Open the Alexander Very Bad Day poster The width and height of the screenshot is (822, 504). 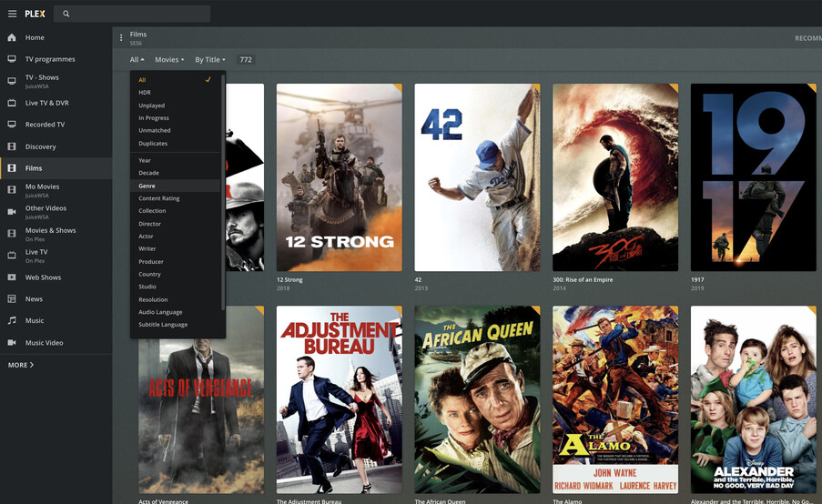754,399
